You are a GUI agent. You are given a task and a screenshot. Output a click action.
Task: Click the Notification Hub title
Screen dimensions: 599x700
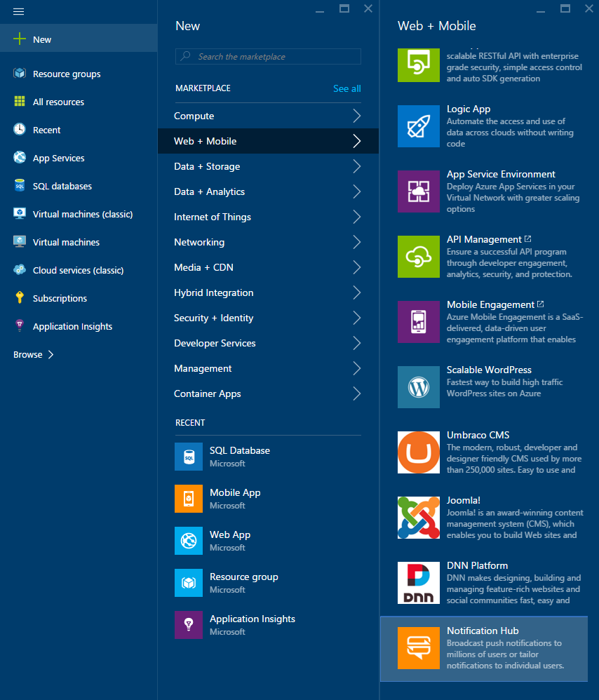[483, 631]
